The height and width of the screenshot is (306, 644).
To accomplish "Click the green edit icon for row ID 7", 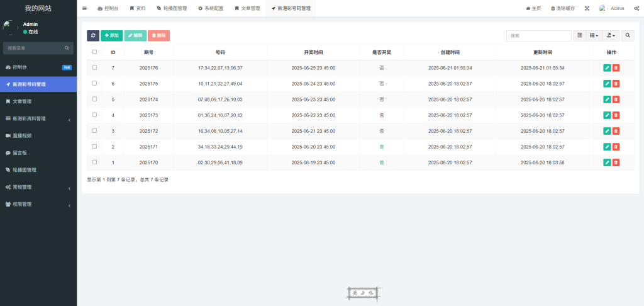I will (x=607, y=68).
